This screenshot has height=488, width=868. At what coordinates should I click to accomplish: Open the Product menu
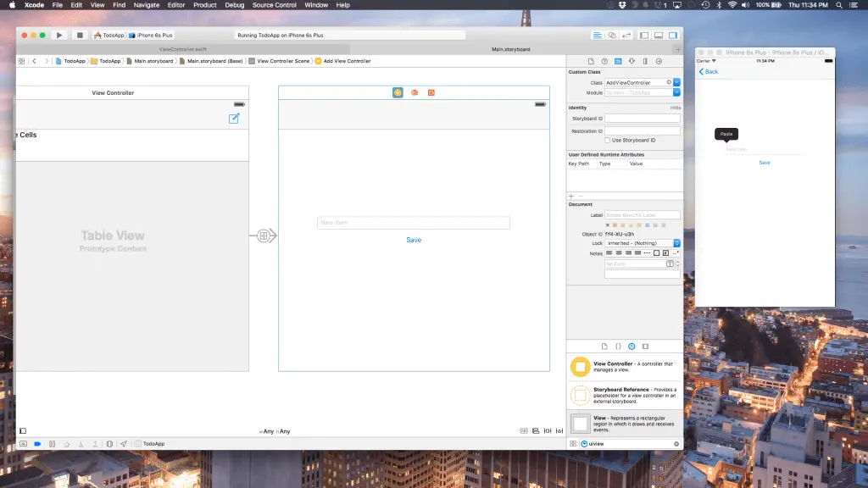click(205, 5)
